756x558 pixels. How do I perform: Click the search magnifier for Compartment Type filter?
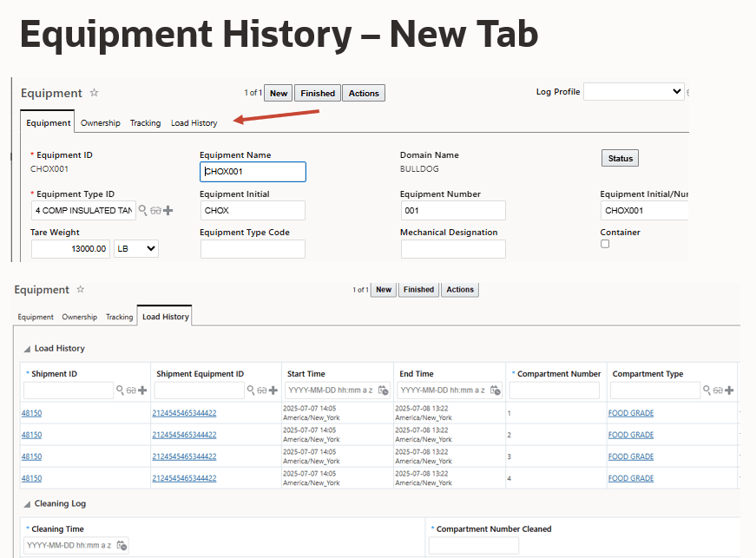707,390
